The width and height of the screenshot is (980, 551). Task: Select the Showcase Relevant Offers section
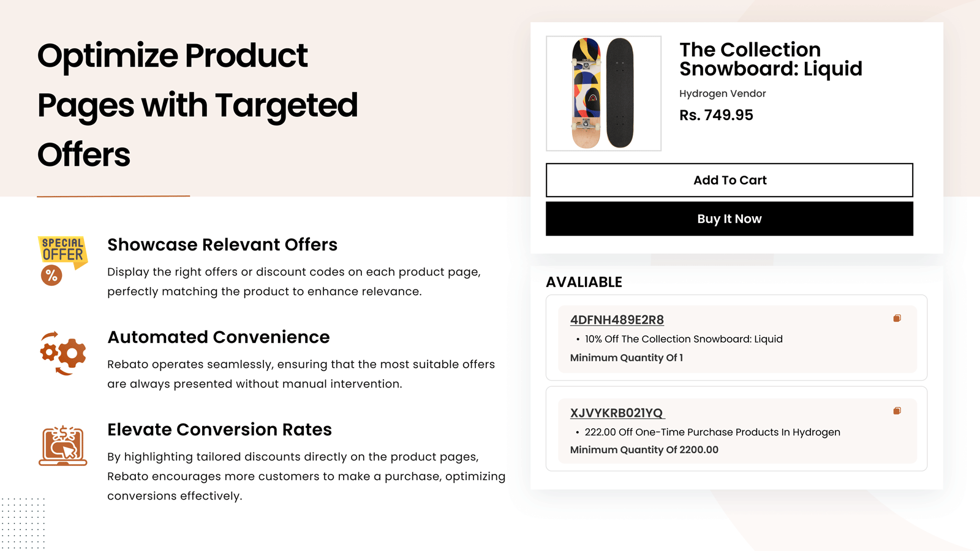click(x=222, y=244)
